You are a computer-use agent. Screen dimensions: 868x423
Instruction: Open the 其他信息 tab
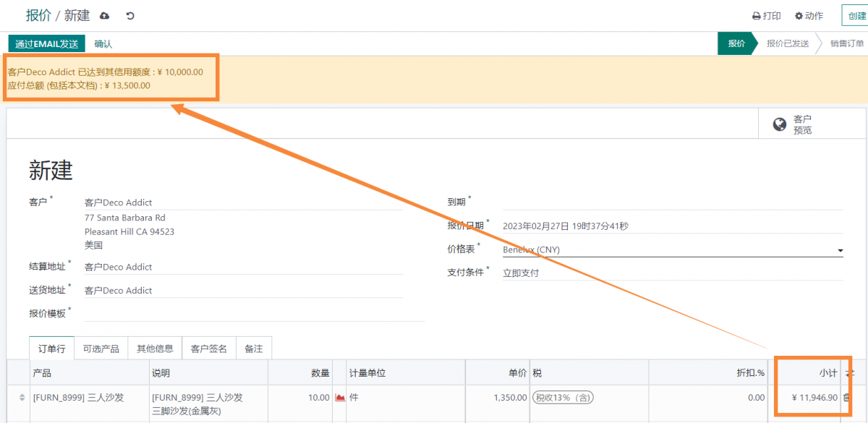(154, 348)
